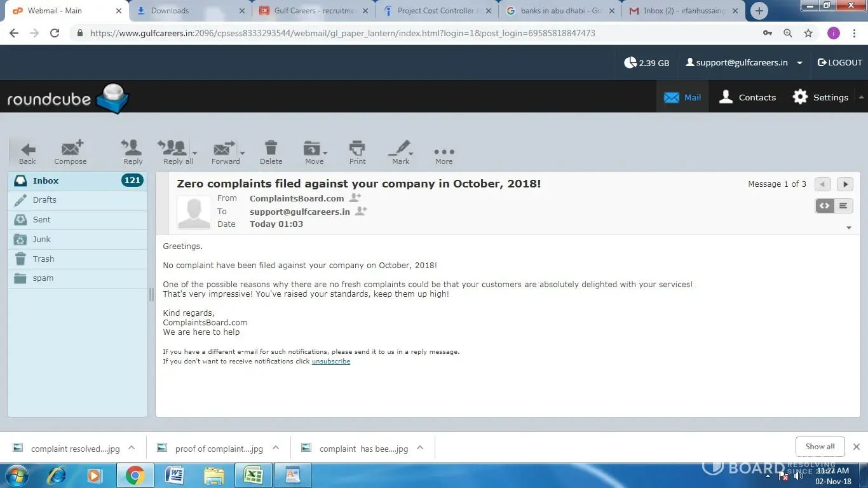
Task: Launch Internet Explorer from the taskbar
Action: pos(57,475)
